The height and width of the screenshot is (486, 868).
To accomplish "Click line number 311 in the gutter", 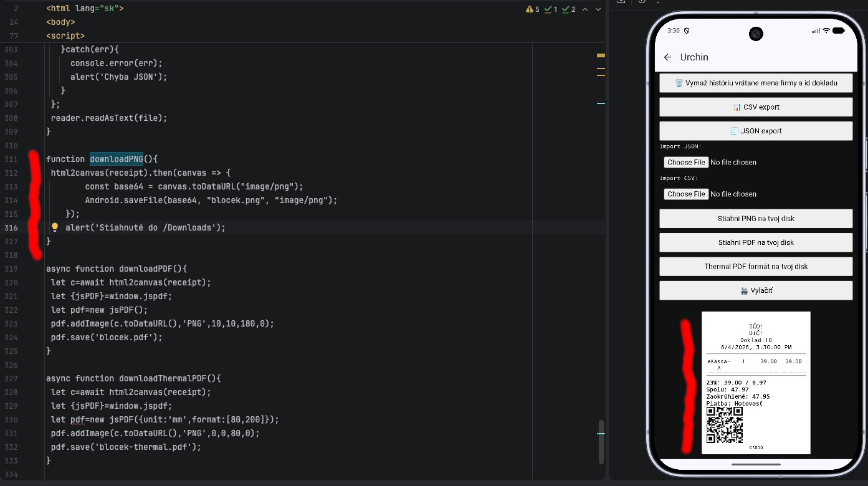I will point(11,159).
